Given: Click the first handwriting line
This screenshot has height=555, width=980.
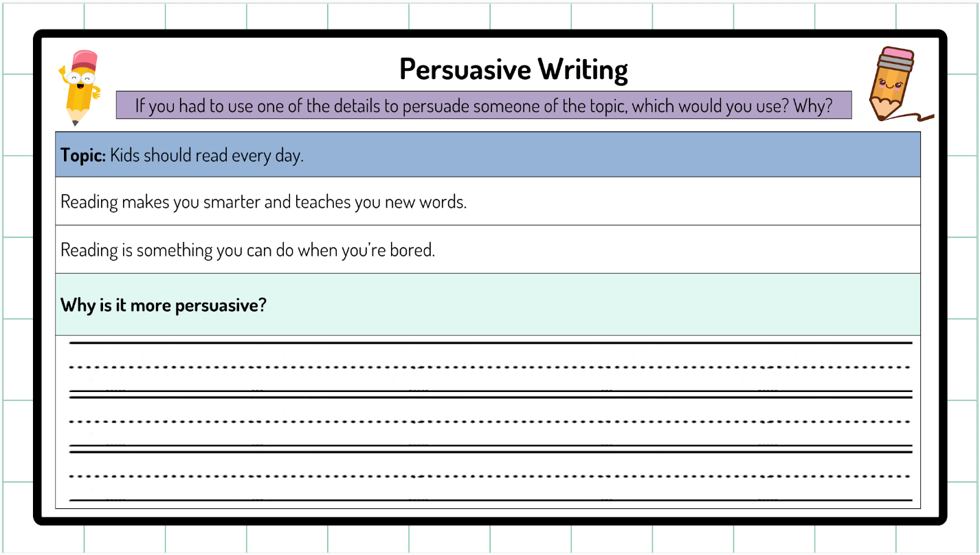Looking at the screenshot, I should [490, 367].
